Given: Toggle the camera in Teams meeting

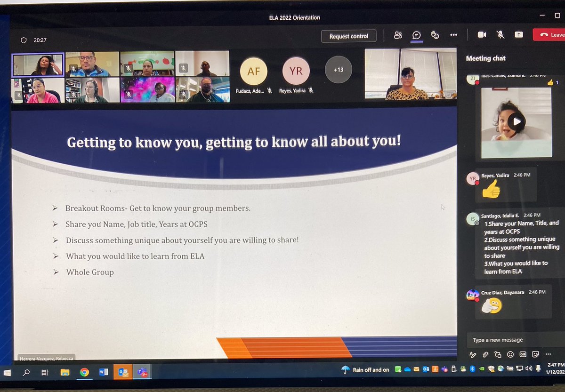Looking at the screenshot, I should pos(482,35).
